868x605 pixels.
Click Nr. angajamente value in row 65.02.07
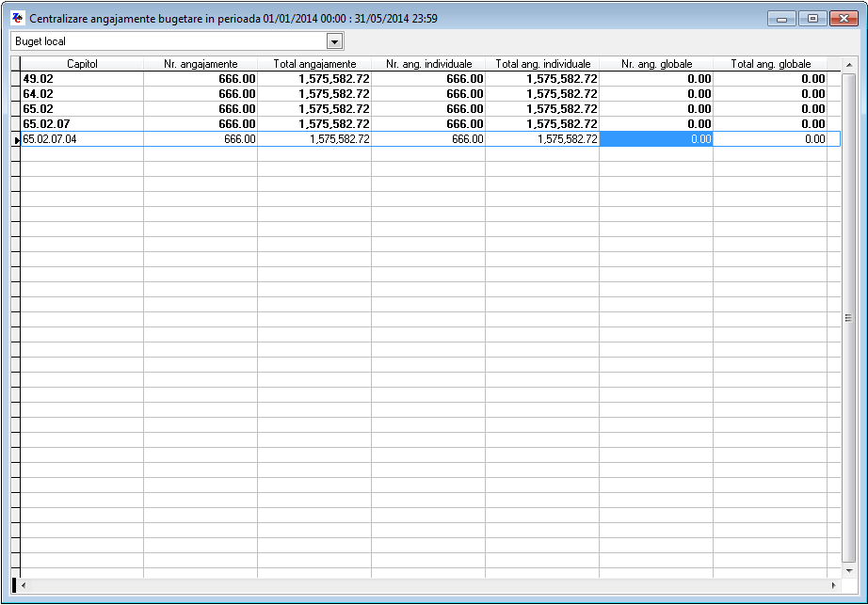(x=201, y=123)
